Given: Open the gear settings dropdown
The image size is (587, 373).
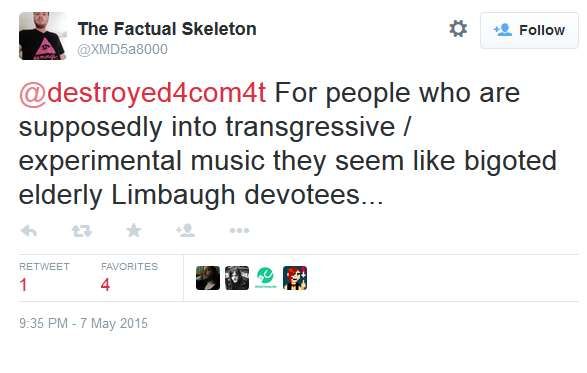Looking at the screenshot, I should coord(458,29).
